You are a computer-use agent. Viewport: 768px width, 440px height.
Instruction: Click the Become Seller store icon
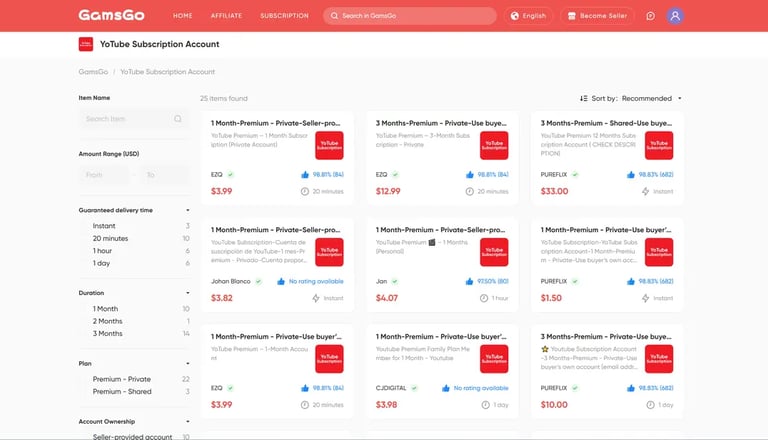click(x=571, y=16)
